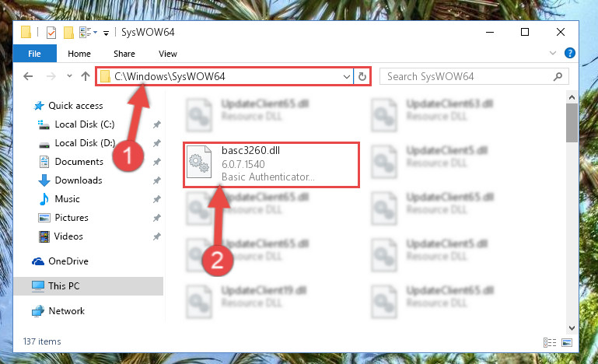
Task: Open the File menu tab
Action: click(34, 54)
